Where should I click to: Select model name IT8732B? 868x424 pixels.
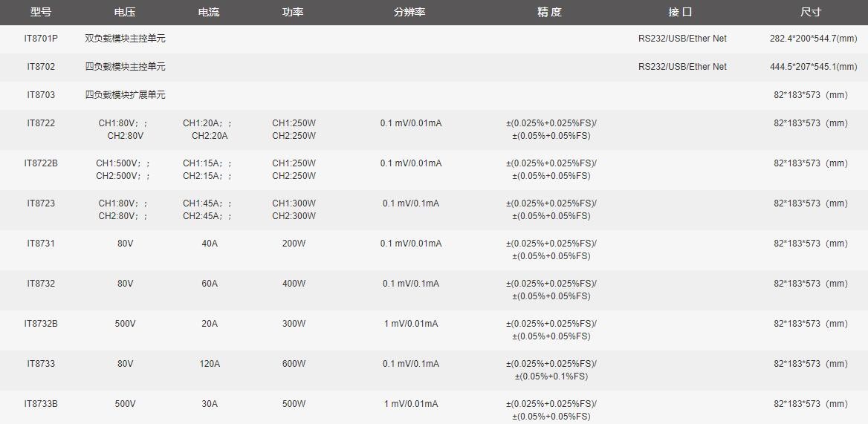pos(41,324)
